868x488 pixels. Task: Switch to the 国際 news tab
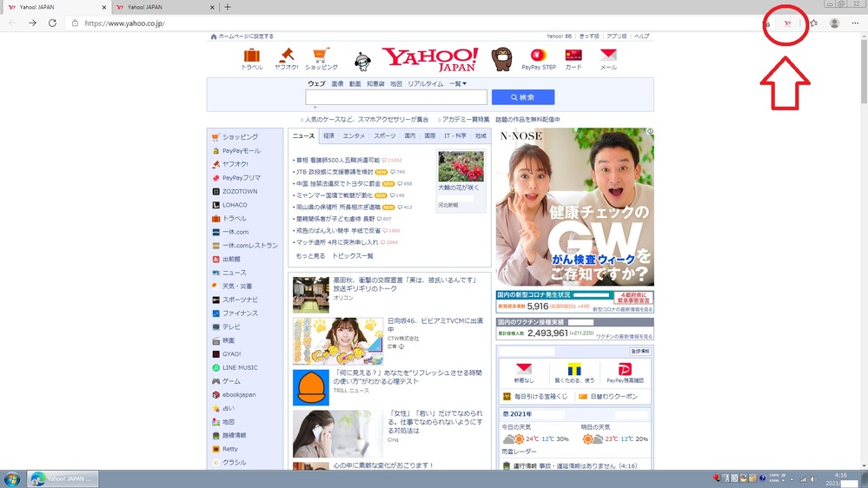[x=430, y=135]
